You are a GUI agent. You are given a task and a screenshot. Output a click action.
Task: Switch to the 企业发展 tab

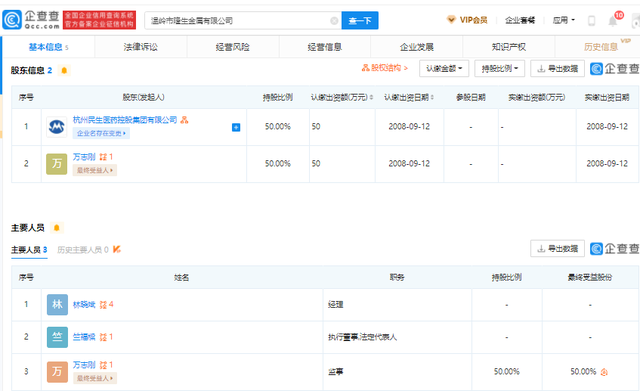[416, 47]
